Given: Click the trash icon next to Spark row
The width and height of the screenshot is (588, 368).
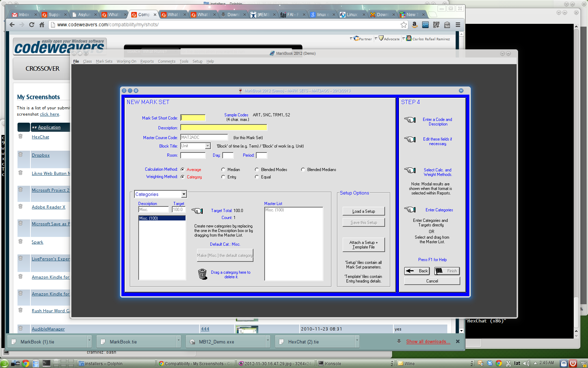Looking at the screenshot, I should pyautogui.click(x=21, y=241).
